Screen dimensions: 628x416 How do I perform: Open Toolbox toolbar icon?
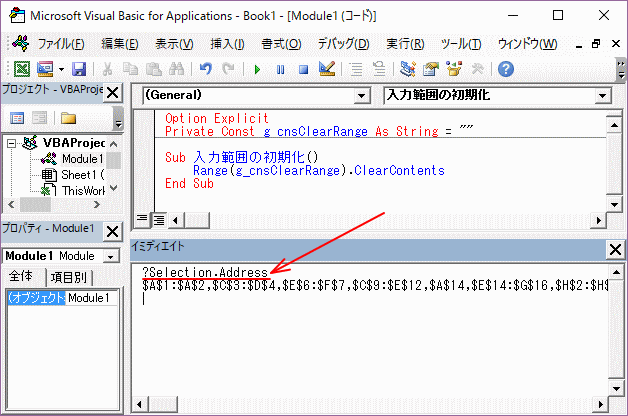click(x=477, y=69)
